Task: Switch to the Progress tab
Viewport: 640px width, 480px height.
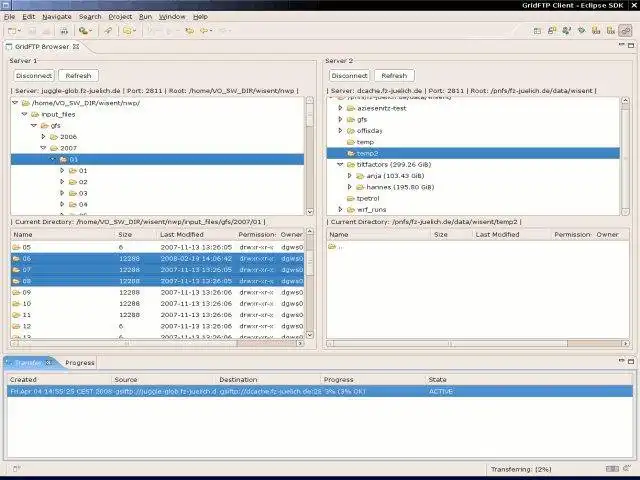Action: coord(80,362)
